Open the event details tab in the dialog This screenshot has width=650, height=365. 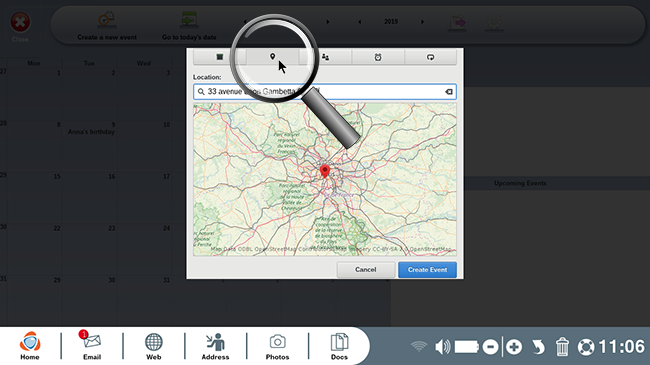tap(220, 57)
